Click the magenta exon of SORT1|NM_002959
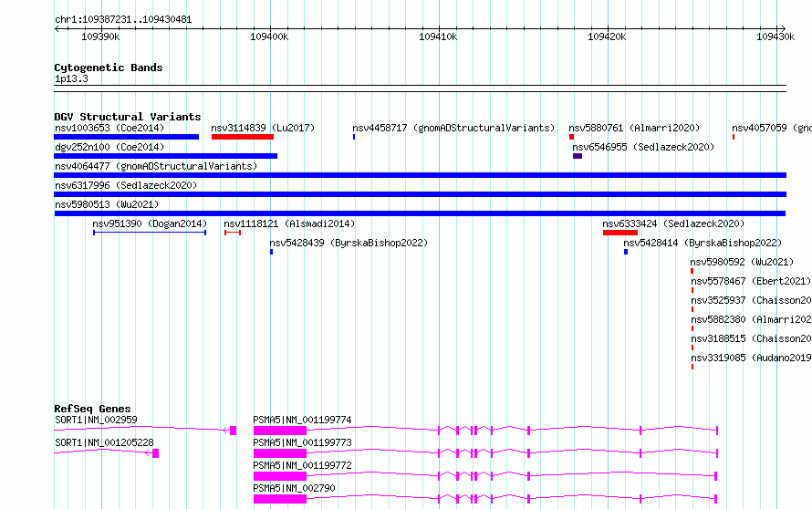 (x=233, y=431)
